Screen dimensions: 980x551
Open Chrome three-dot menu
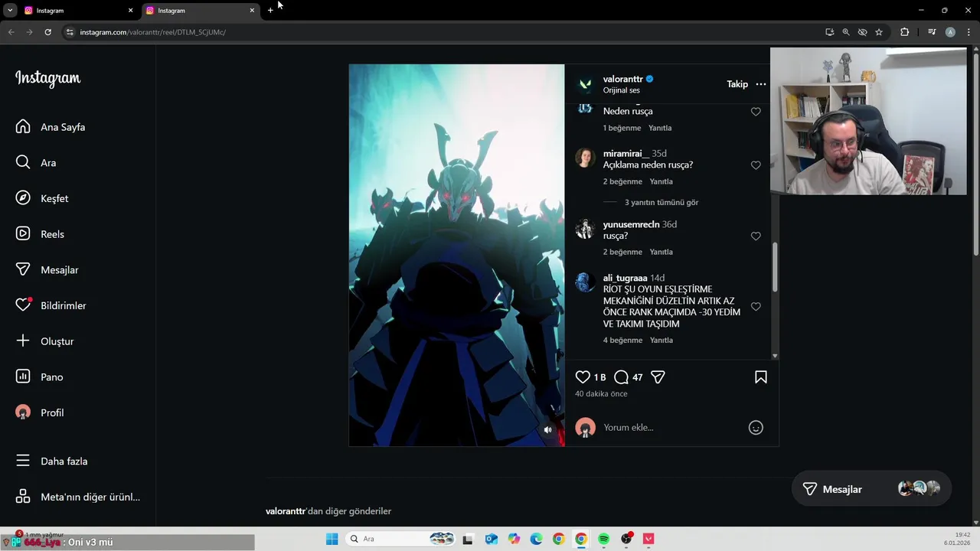[x=969, y=32]
